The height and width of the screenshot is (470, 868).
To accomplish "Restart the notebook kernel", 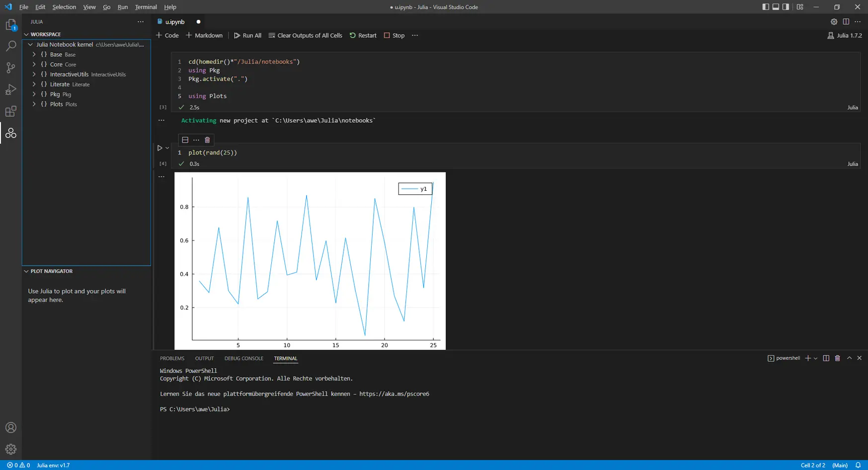I will pos(363,35).
